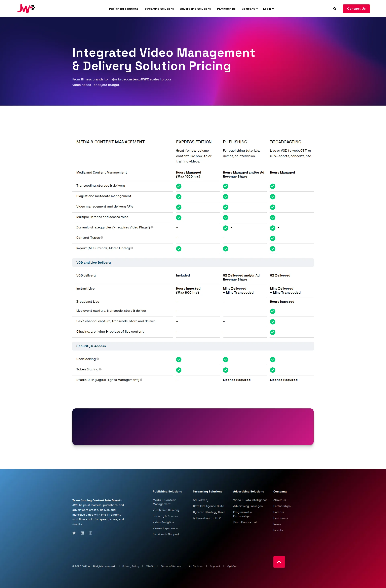Viewport: 386px width, 588px height.
Task: Open the search magnifier icon
Action: click(x=335, y=9)
